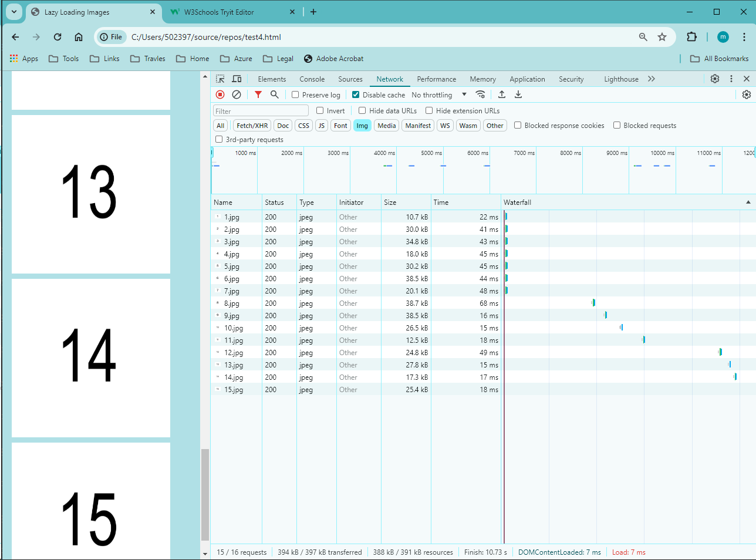Open the tab search dropdown arrow
This screenshot has width=756, height=560.
pos(14,12)
